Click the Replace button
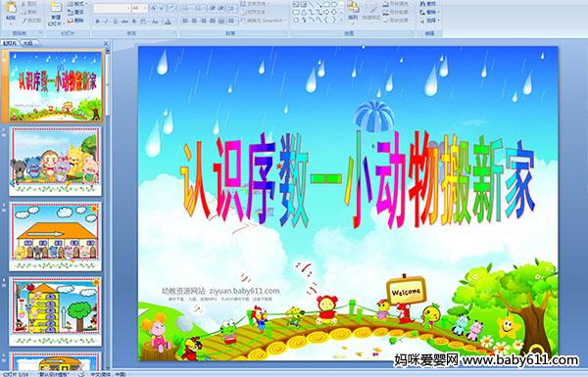 tap(429, 12)
